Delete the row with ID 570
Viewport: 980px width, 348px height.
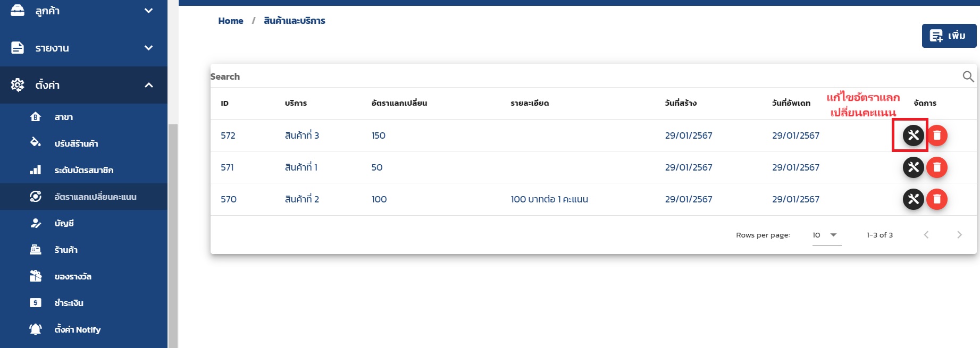coord(937,199)
